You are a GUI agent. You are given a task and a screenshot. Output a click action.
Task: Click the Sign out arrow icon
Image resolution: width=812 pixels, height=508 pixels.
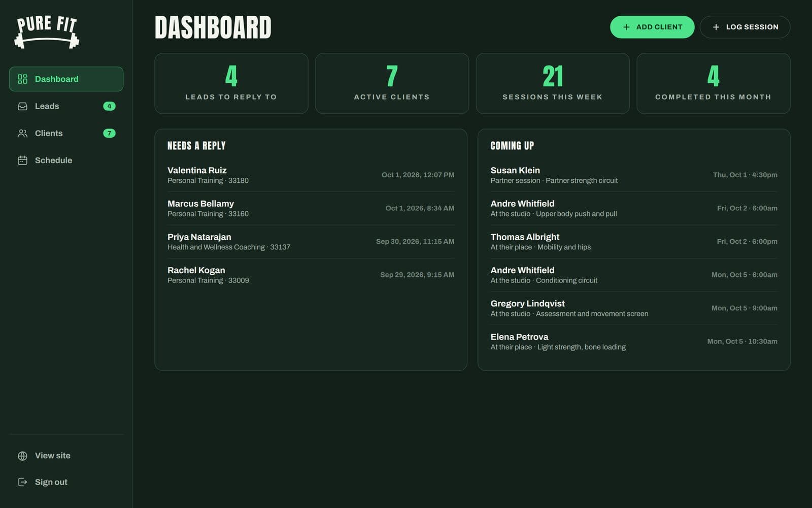pos(22,482)
